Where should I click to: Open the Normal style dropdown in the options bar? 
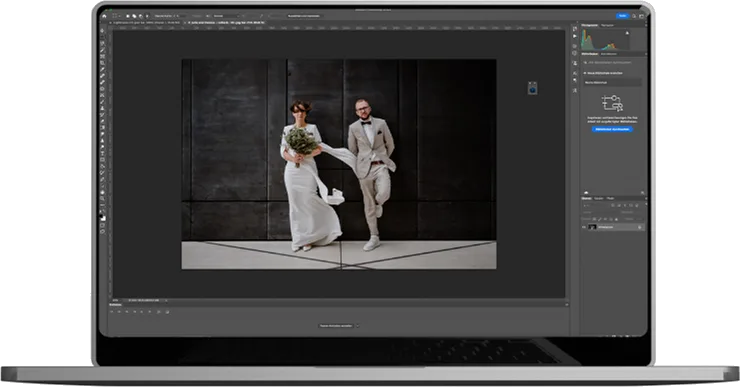click(226, 16)
